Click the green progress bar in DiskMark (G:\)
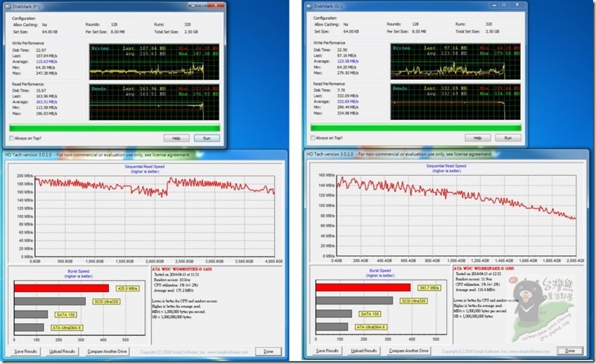The height and width of the screenshot is (364, 596). tap(416, 128)
